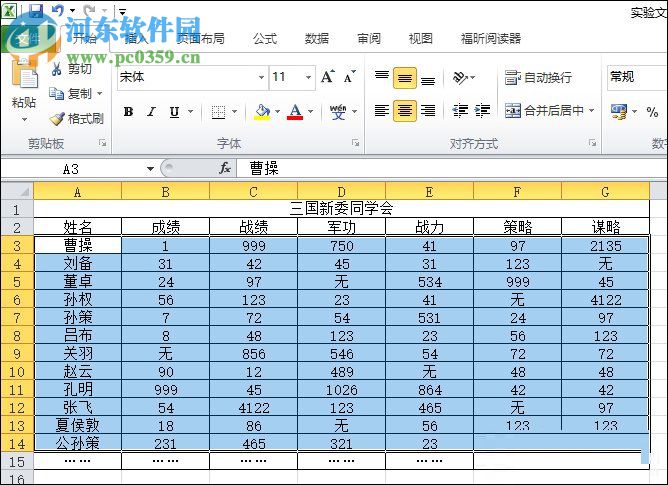Select the Format Painter brush
The width and height of the screenshot is (668, 485).
[x=57, y=118]
